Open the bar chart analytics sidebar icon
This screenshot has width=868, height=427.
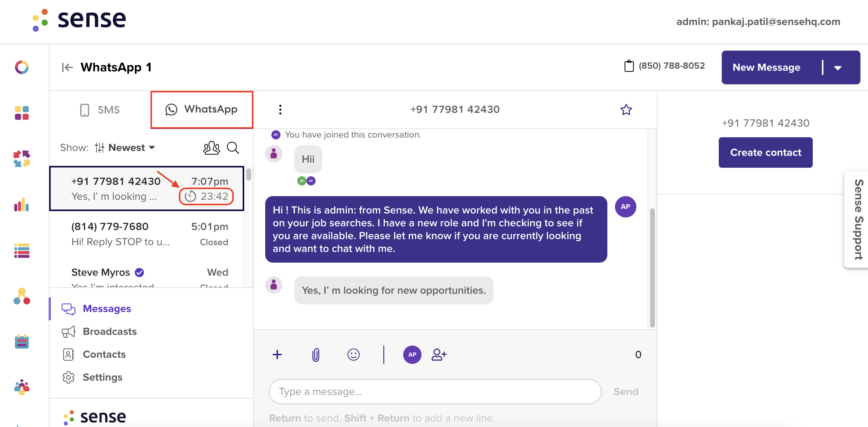[22, 204]
